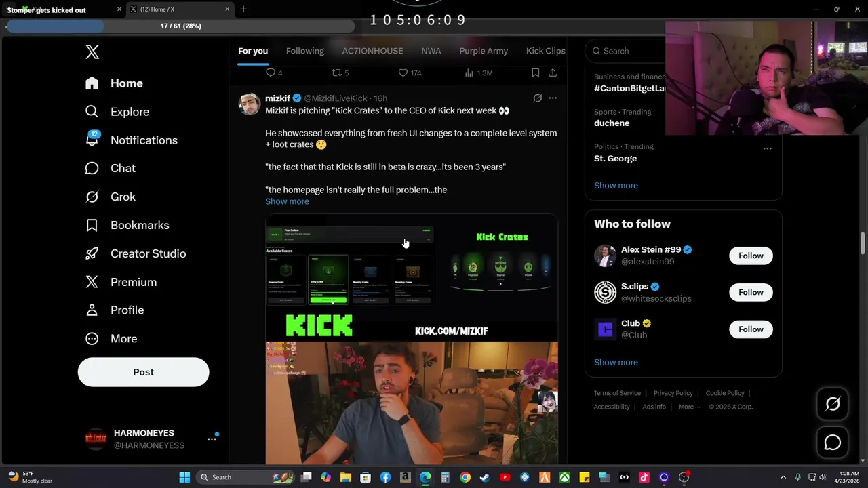Bookmark the post above mizkif's tweet
Image resolution: width=868 pixels, height=488 pixels.
535,73
